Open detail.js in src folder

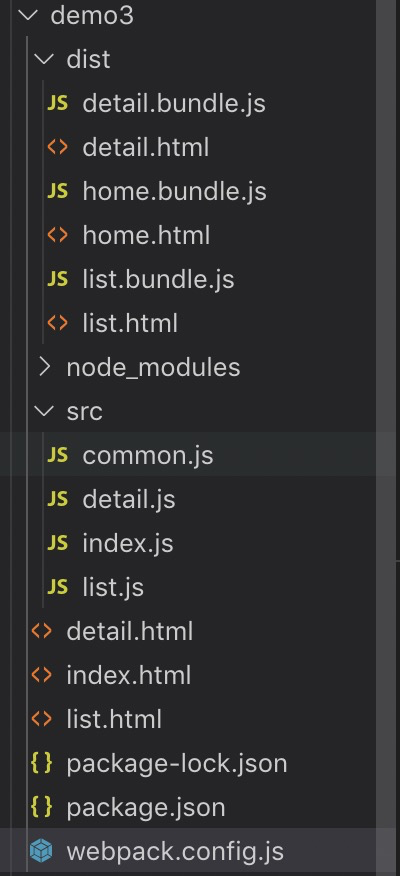129,499
